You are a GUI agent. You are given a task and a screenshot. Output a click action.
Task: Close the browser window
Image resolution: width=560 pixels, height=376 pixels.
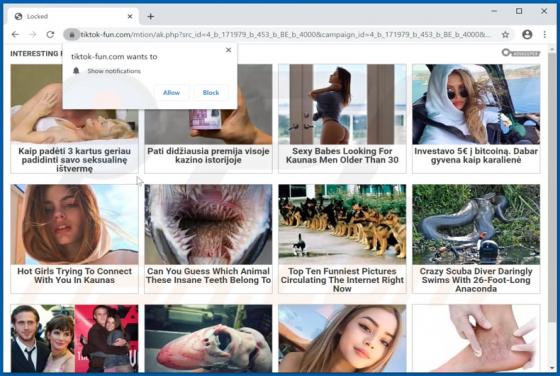(x=544, y=11)
